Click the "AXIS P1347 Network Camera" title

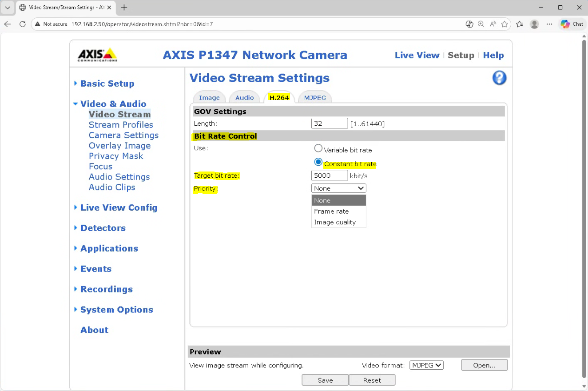point(255,55)
